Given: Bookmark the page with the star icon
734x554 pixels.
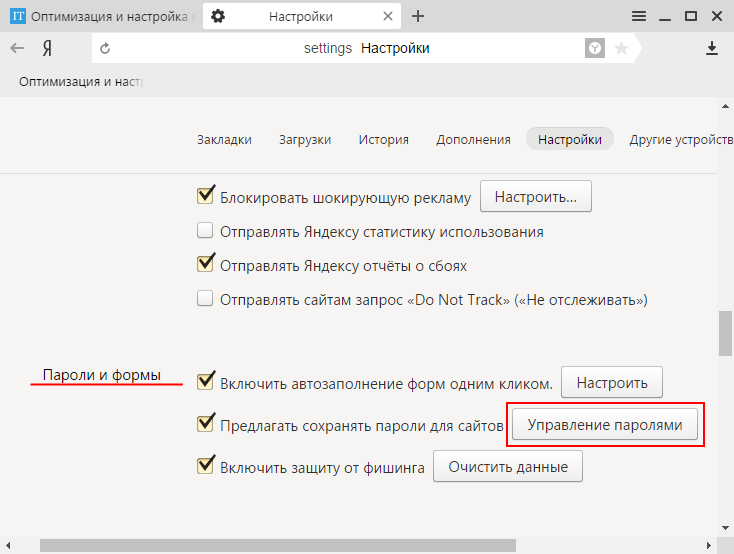Looking at the screenshot, I should click(621, 48).
